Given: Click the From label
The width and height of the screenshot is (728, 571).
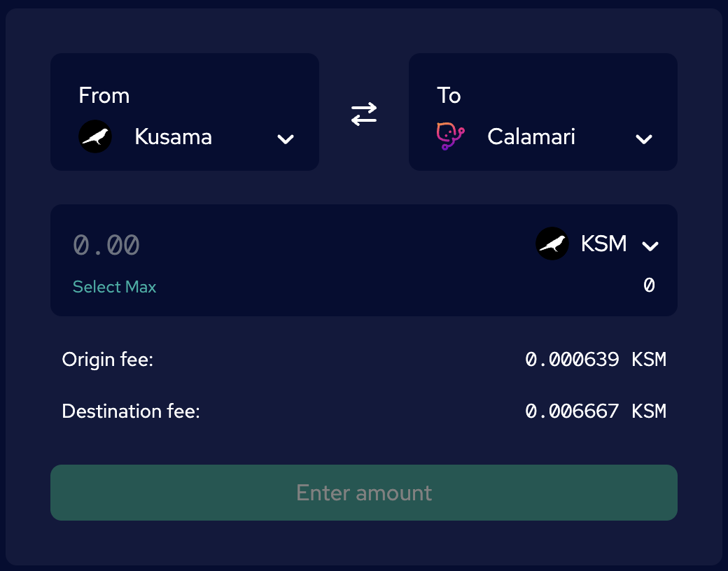Looking at the screenshot, I should [104, 95].
